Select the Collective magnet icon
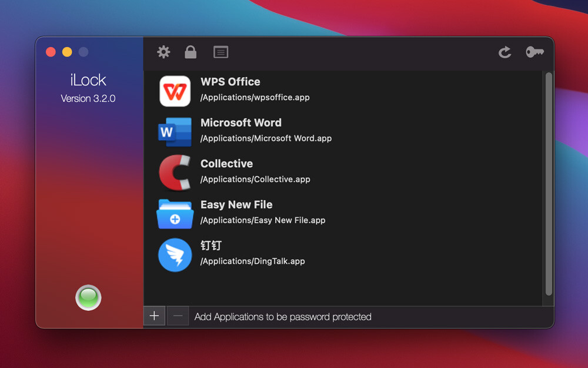This screenshot has width=588, height=368. [175, 173]
